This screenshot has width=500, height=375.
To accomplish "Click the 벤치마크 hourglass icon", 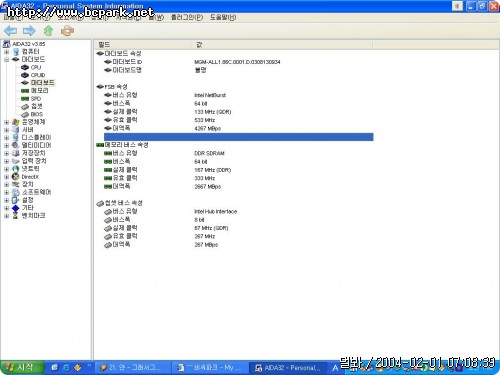I will 16,216.
